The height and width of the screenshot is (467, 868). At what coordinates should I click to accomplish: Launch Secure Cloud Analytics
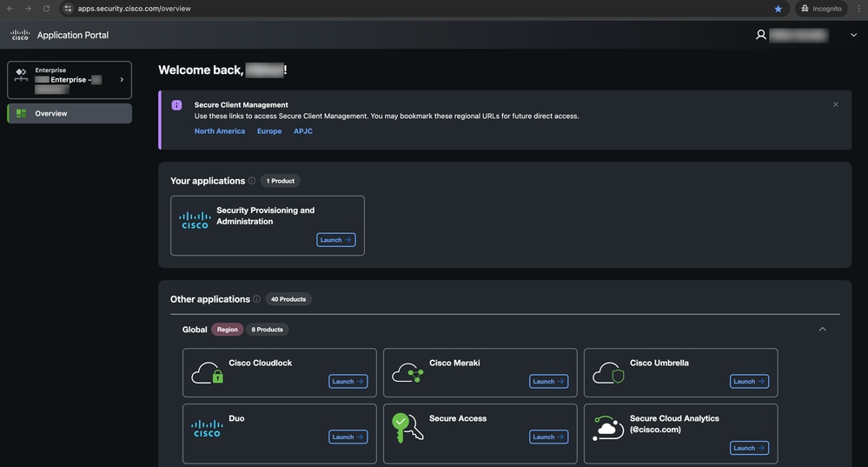point(749,448)
